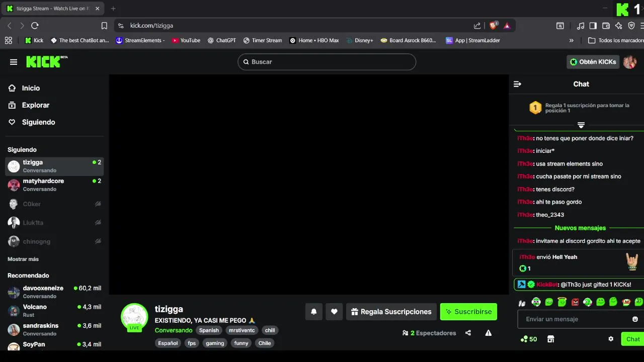This screenshot has width=644, height=362.
Task: Click tizigga's LIVE avatar
Action: 134,317
